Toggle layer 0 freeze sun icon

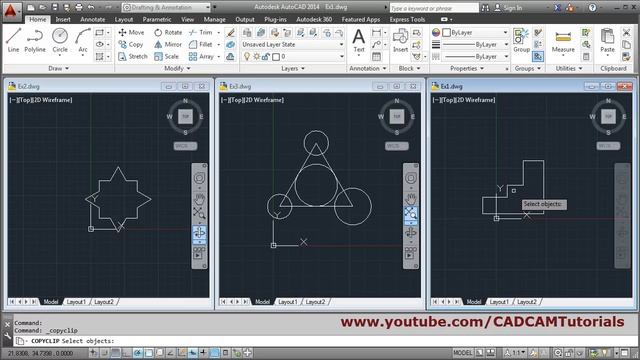[x=256, y=57]
